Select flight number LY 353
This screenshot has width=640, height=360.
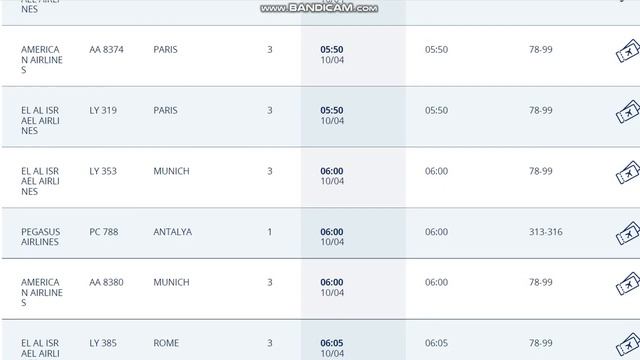pyautogui.click(x=103, y=171)
